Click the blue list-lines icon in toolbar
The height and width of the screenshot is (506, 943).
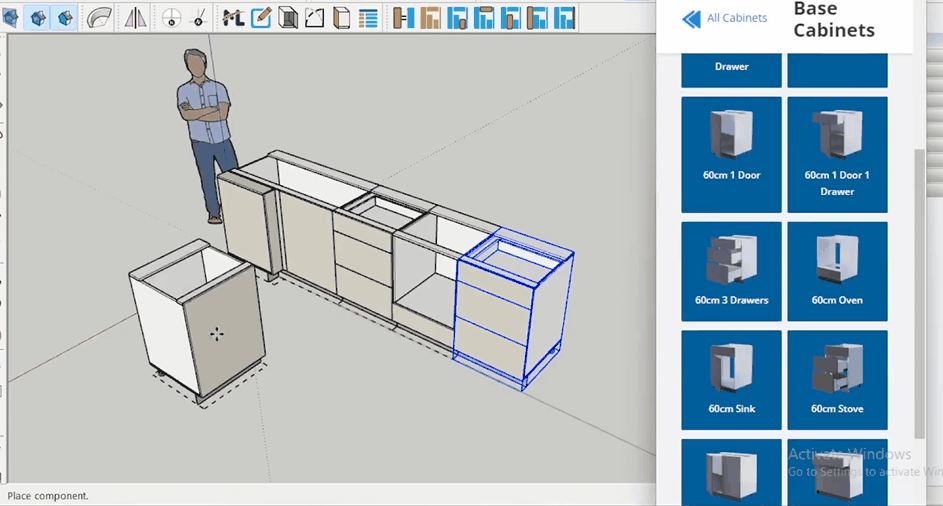click(x=368, y=17)
